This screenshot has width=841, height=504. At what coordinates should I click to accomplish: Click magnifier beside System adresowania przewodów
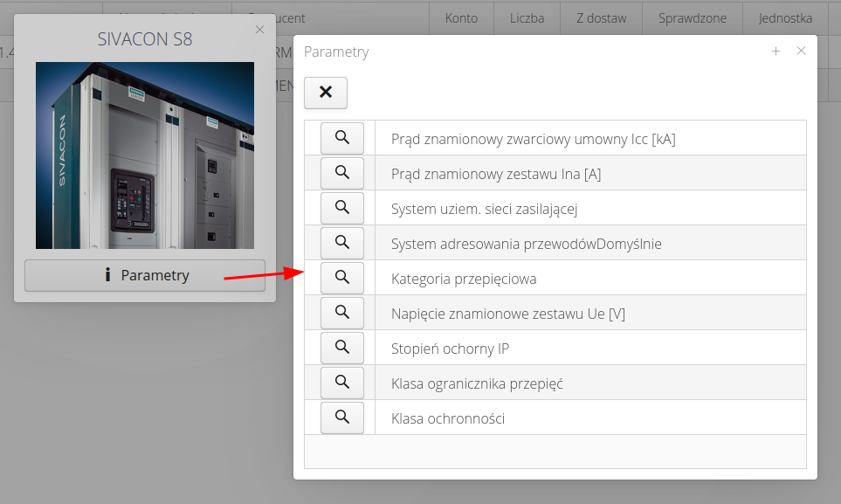coord(342,243)
